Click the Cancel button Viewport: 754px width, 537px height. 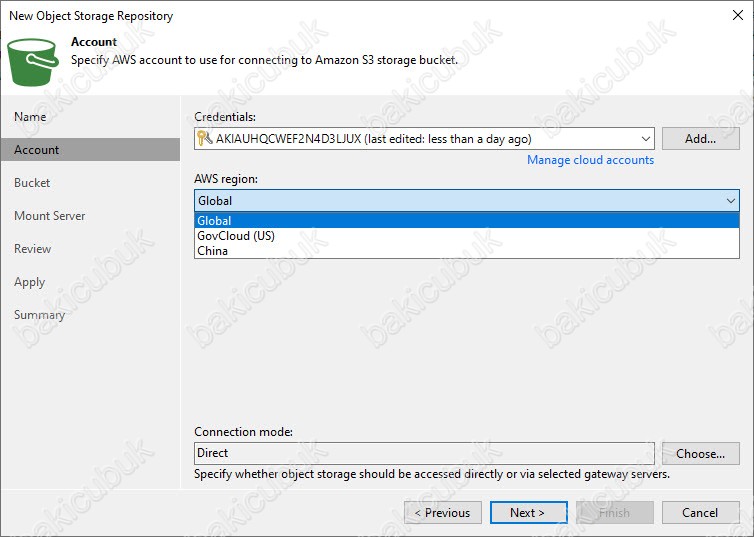(x=700, y=512)
